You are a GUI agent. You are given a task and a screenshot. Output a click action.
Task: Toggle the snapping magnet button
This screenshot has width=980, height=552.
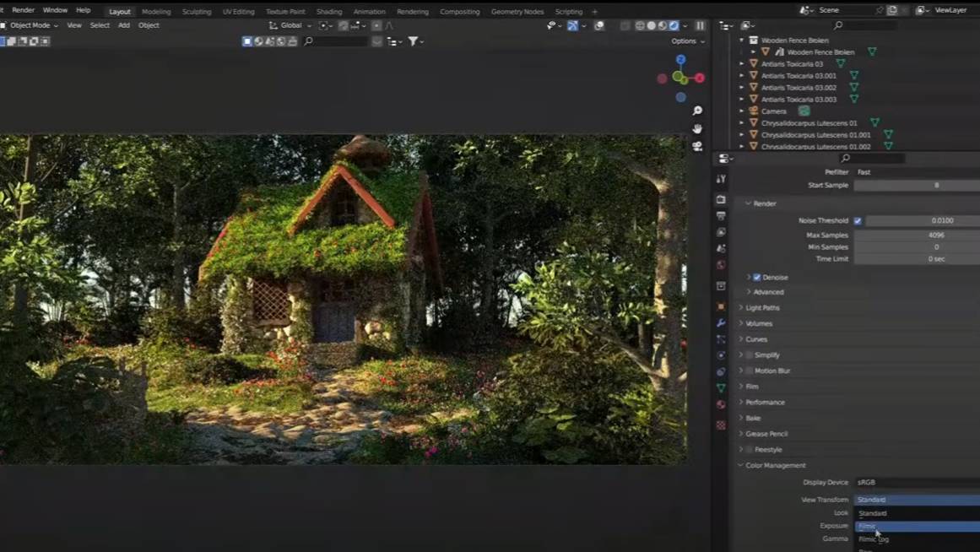tap(343, 25)
